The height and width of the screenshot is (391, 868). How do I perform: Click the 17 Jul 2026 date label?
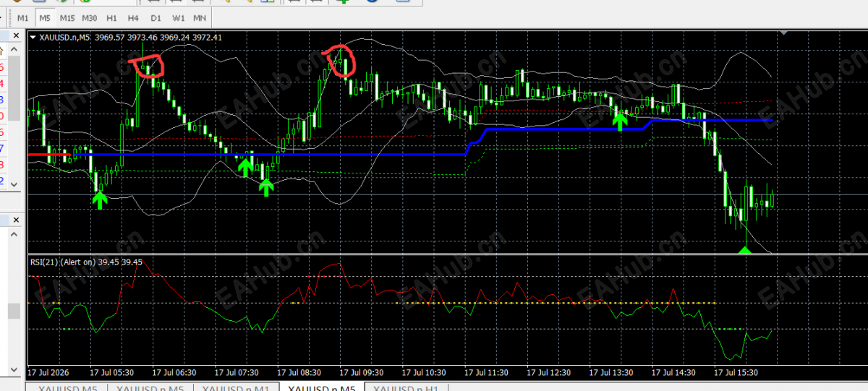tap(48, 372)
